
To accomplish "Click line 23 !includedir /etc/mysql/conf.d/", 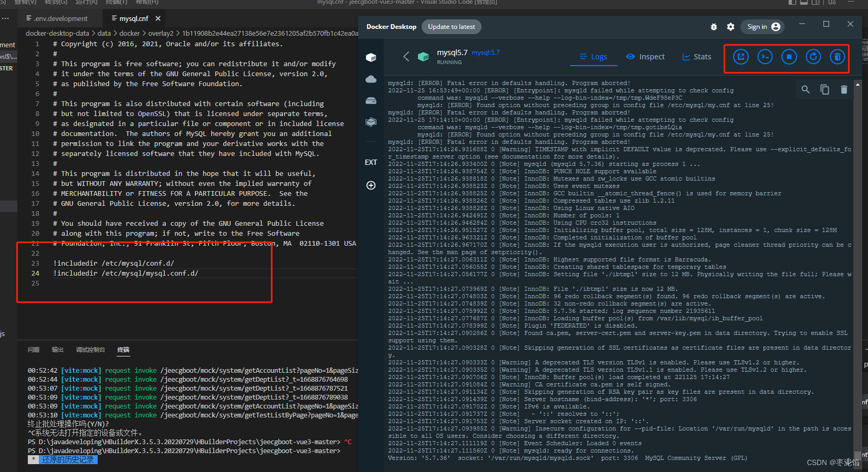I will [113, 263].
